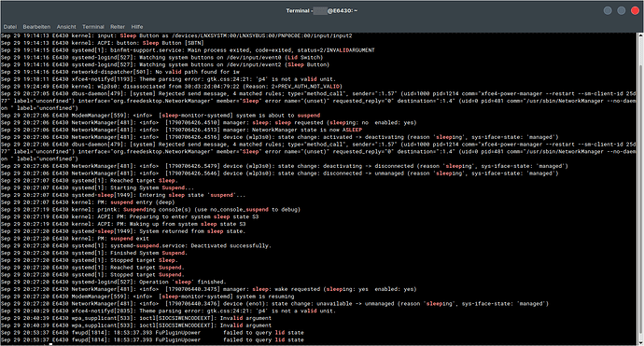Click 'printk: Suspending console(s)' line

click(150, 210)
